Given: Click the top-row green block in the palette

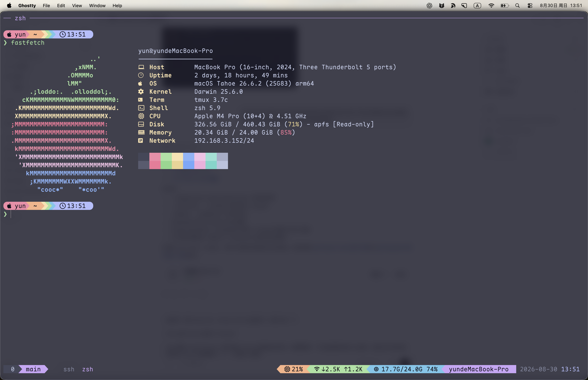Looking at the screenshot, I should click(166, 157).
